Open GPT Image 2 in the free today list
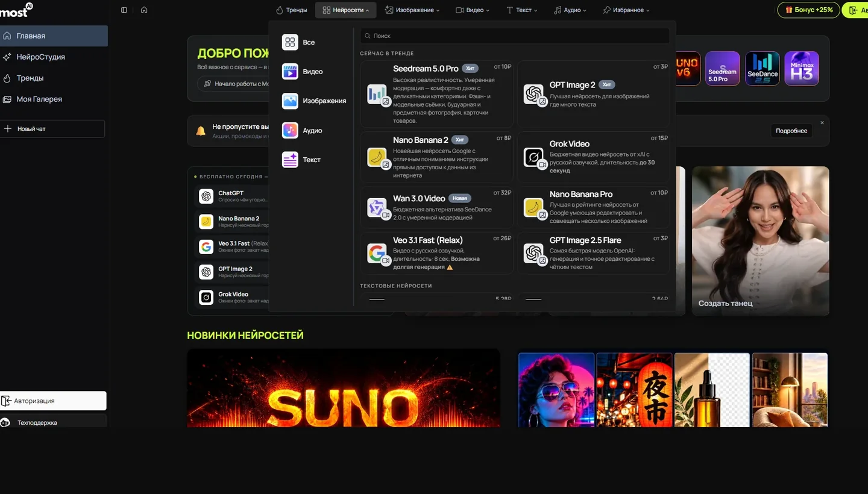 (233, 272)
